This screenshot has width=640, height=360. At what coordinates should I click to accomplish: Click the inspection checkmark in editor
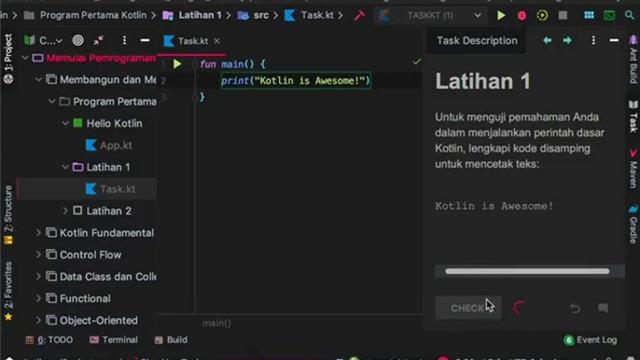416,62
